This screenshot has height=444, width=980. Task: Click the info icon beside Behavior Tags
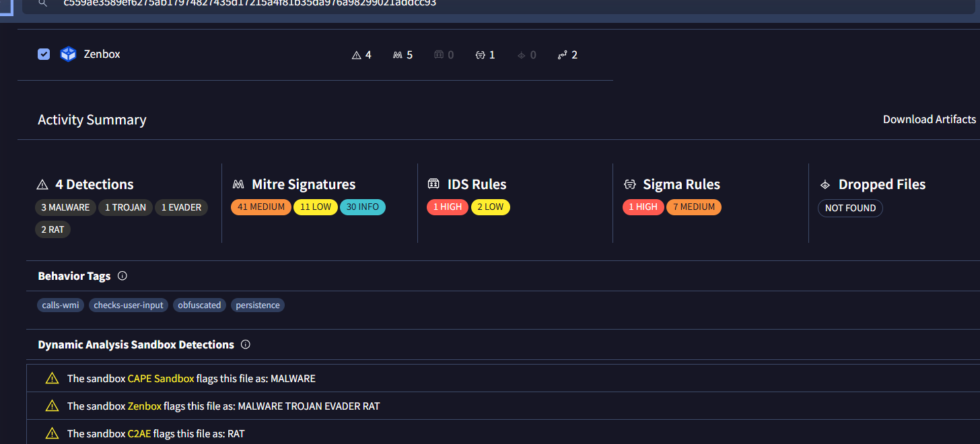[x=122, y=276]
